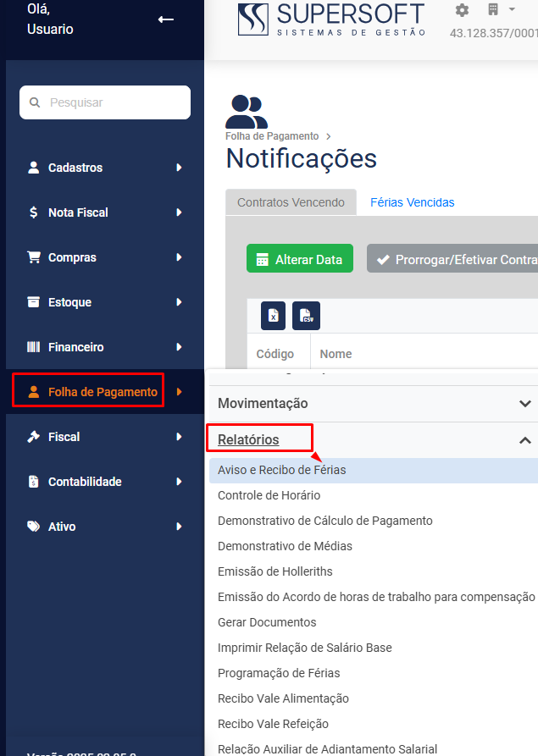Expand the Cadastros menu arrow

point(179,168)
